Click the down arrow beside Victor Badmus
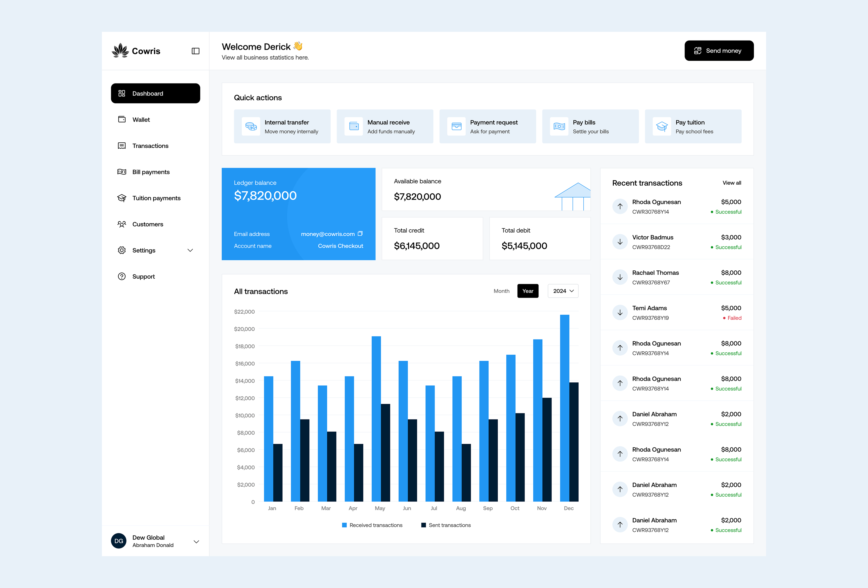This screenshot has width=868, height=588. [x=620, y=242]
